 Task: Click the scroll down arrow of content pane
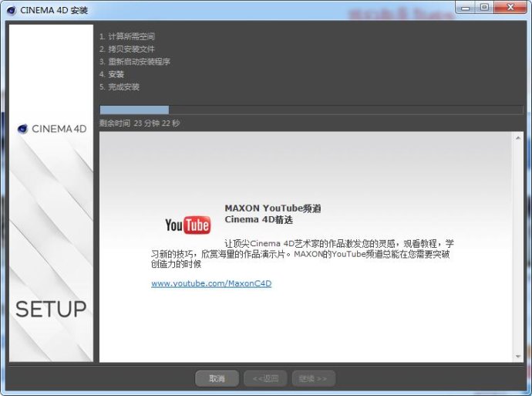(518, 357)
